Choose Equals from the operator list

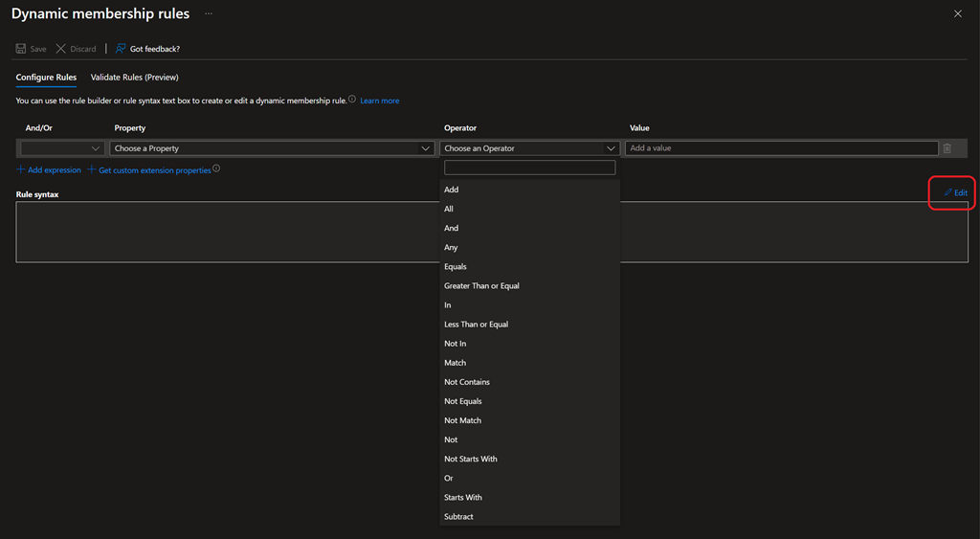456,266
